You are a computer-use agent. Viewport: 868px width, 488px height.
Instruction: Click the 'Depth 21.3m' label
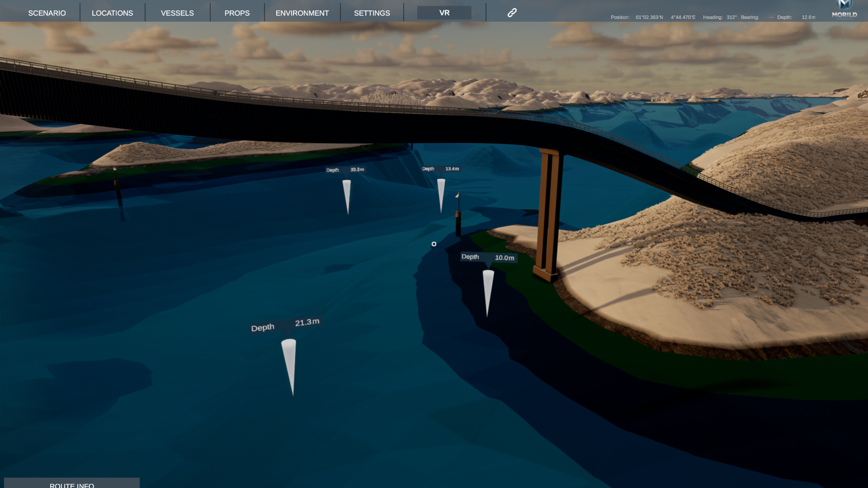pos(285,325)
